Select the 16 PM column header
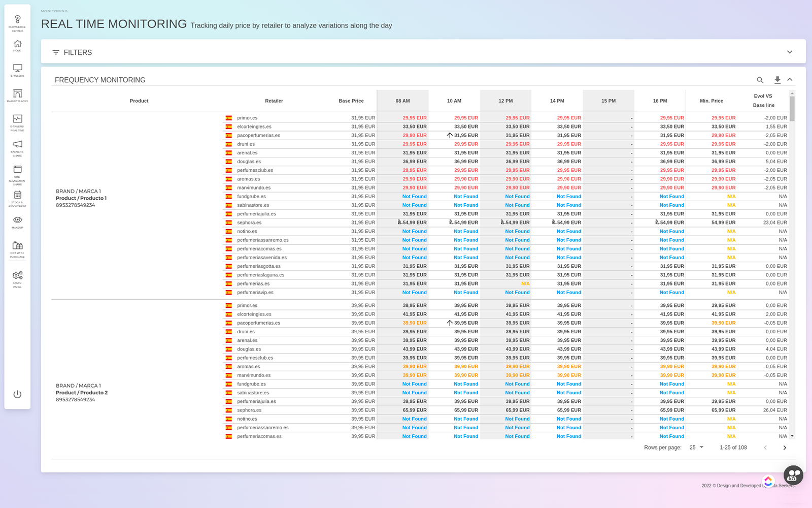812x508 pixels. [660, 101]
